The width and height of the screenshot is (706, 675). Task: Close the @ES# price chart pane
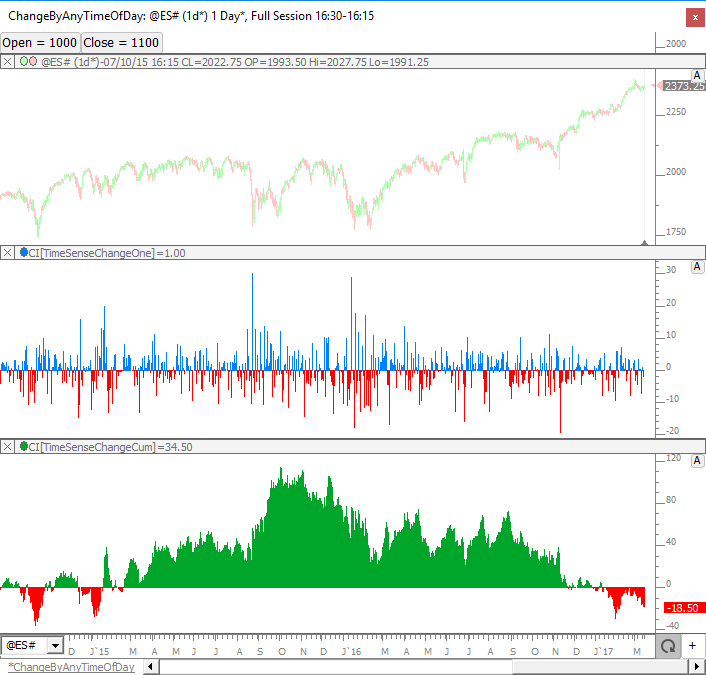tap(8, 62)
